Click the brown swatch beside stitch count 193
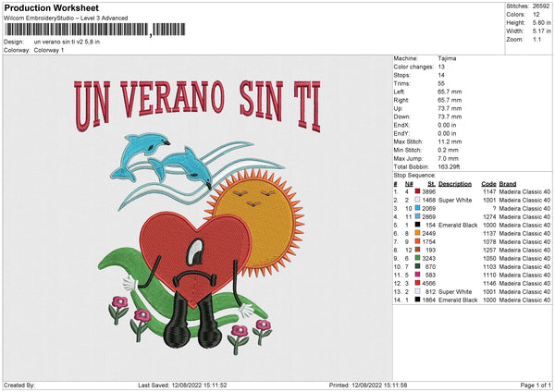Screen dimensions: 555x392 pos(417,250)
